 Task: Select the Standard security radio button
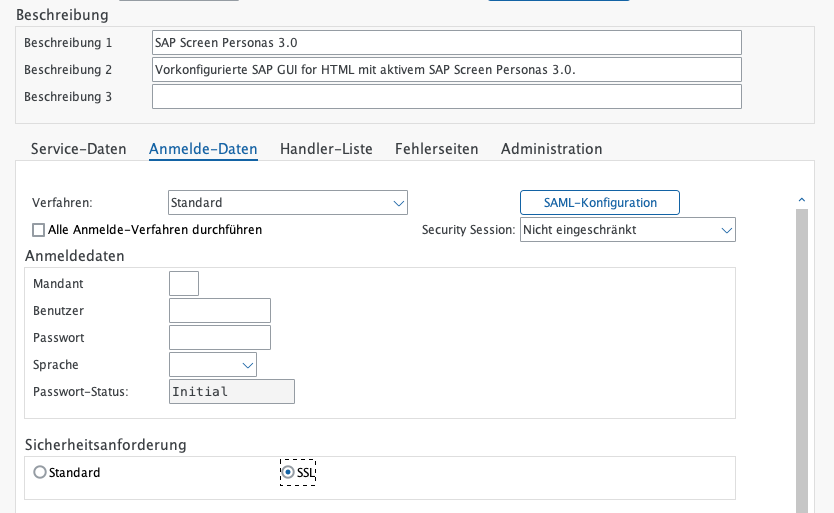click(40, 472)
